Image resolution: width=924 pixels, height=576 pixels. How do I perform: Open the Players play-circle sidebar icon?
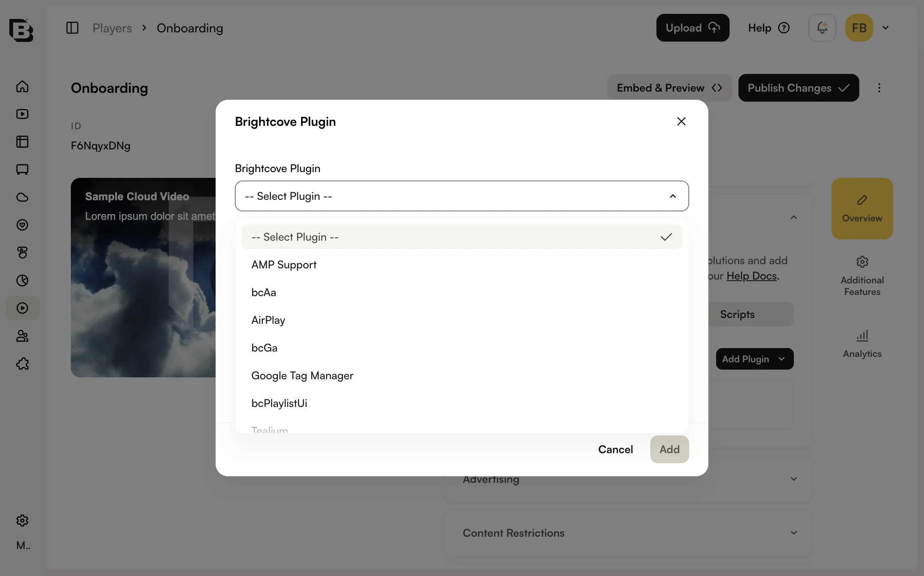pos(23,308)
